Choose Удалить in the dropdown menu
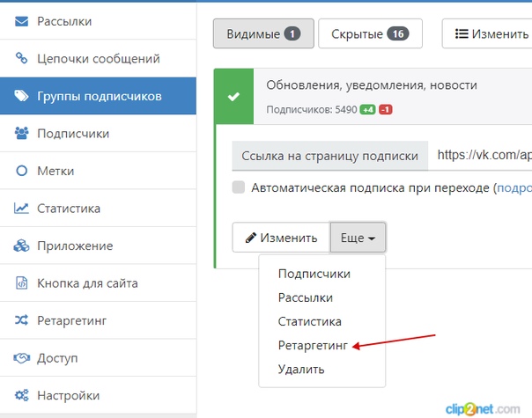 tap(301, 370)
